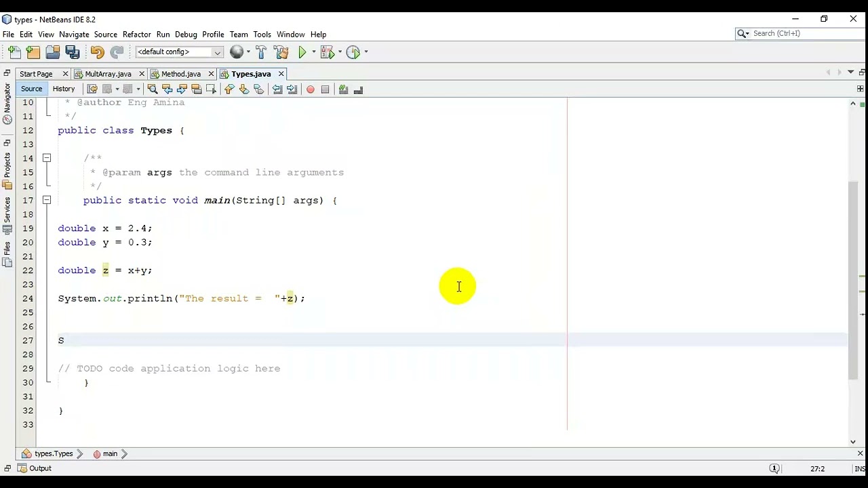Save all files with the Save All icon
The width and height of the screenshot is (868, 488).
point(73,52)
